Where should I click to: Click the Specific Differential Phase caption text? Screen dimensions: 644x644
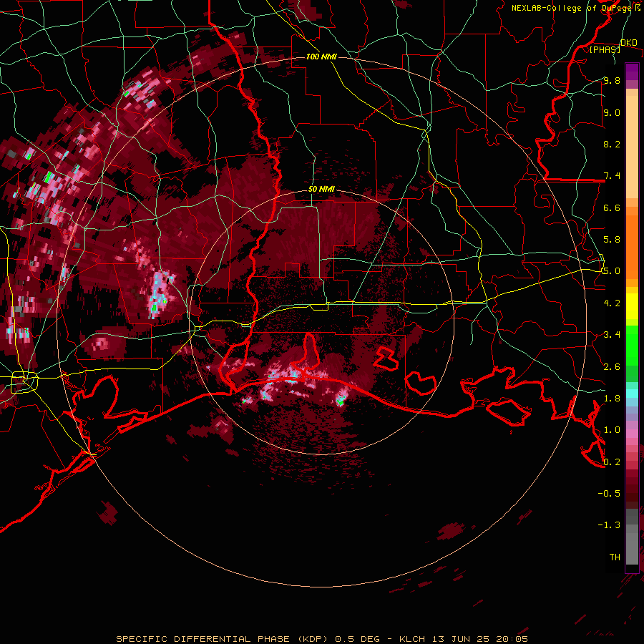coord(321,639)
